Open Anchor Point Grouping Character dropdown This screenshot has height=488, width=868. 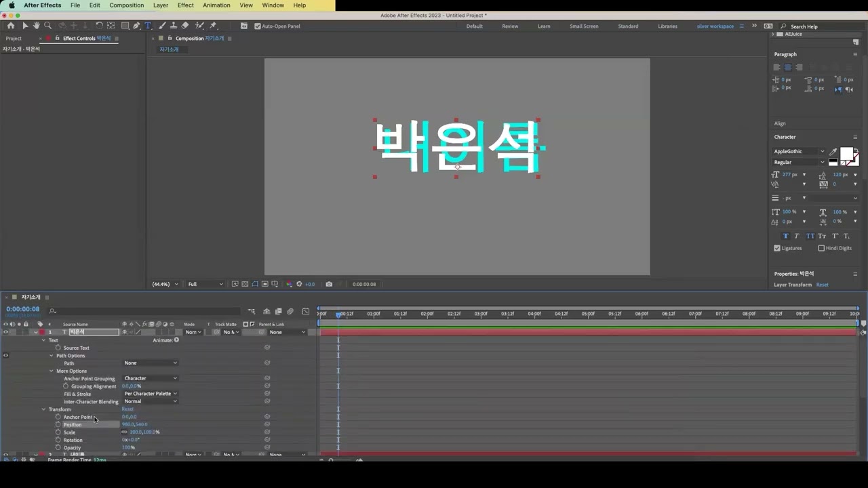point(151,378)
